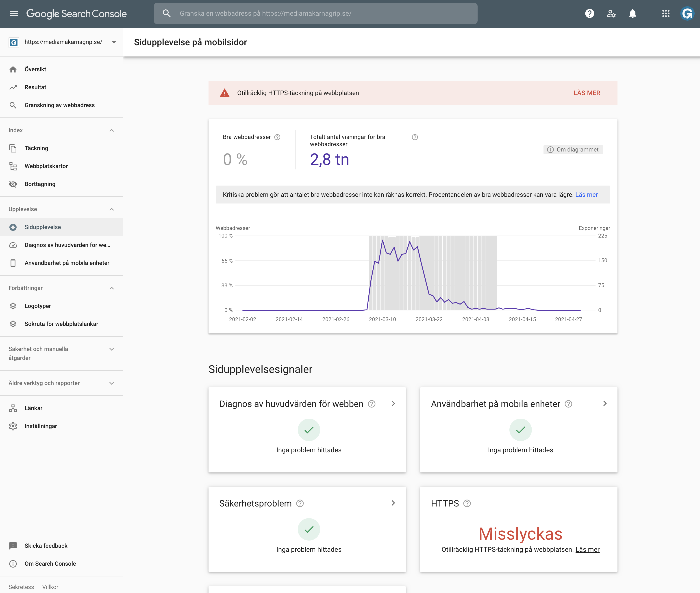700x593 pixels.
Task: Open users and permissions settings icon
Action: [x=611, y=13]
